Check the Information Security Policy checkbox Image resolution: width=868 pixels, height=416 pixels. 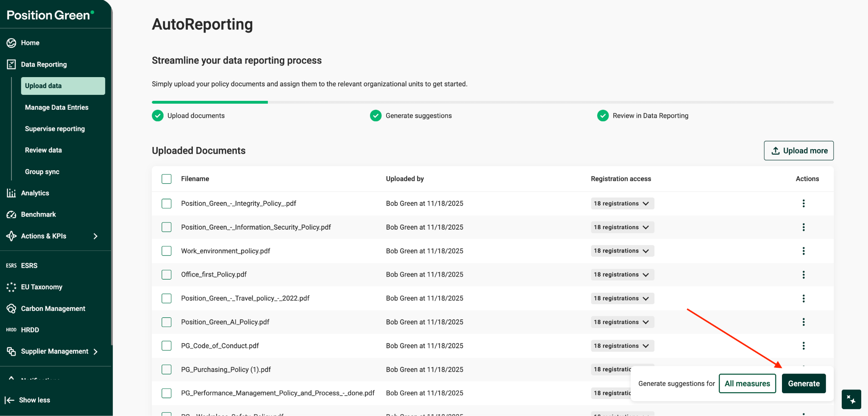coord(167,227)
